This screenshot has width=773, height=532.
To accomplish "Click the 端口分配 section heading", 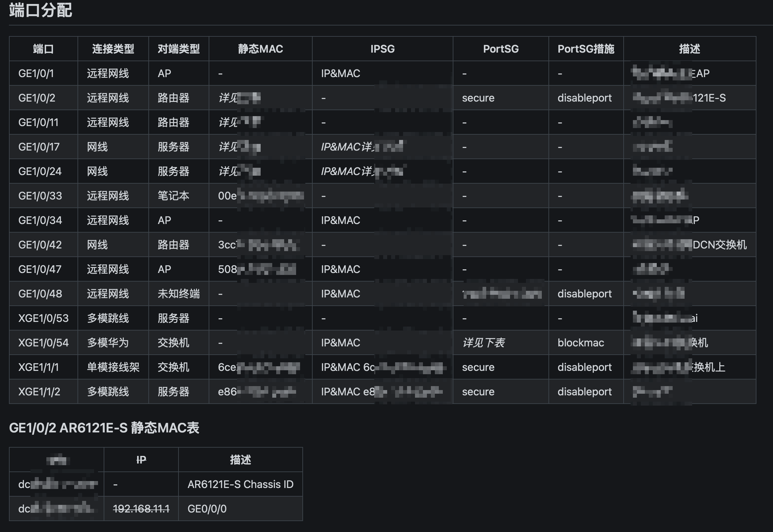I will click(x=40, y=10).
